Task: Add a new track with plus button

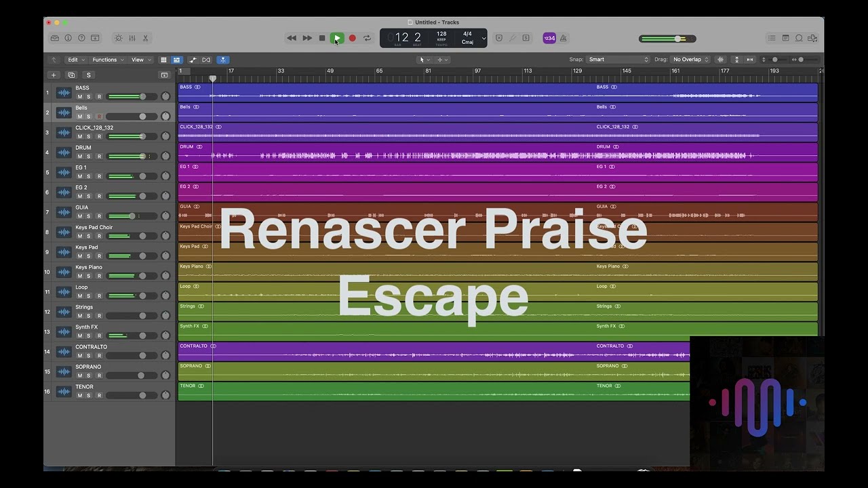Action: (x=54, y=75)
